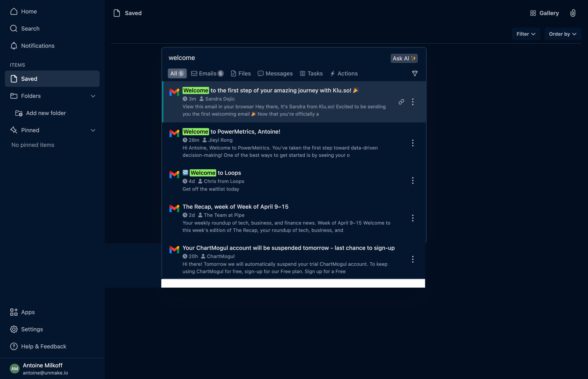This screenshot has height=379, width=588.
Task: Open the Welcome to Loops result
Action: [x=294, y=181]
